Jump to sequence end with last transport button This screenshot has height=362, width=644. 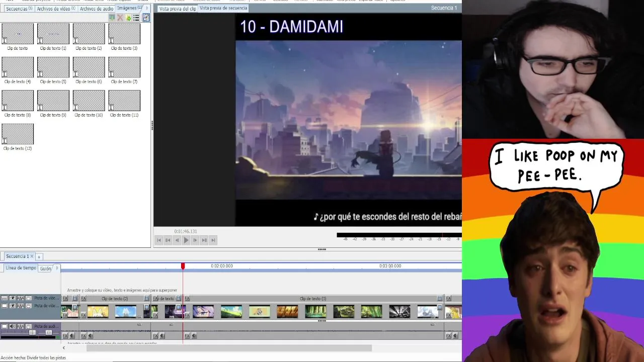(213, 240)
